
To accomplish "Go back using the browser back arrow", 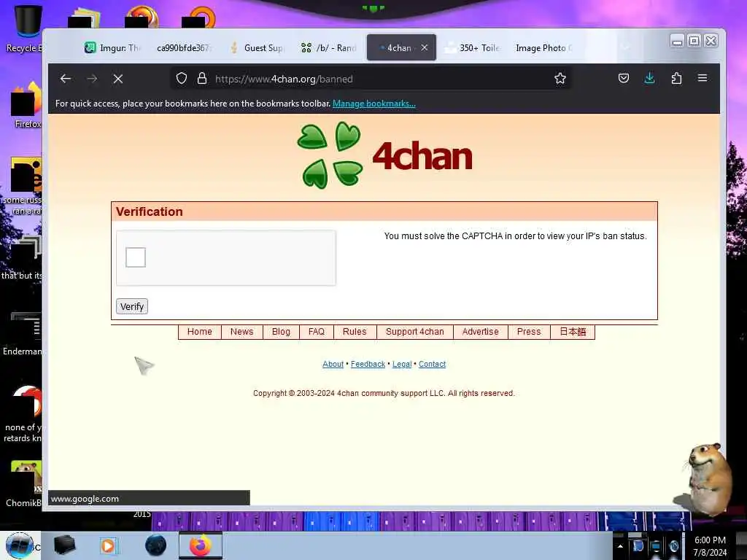I will pyautogui.click(x=66, y=79).
